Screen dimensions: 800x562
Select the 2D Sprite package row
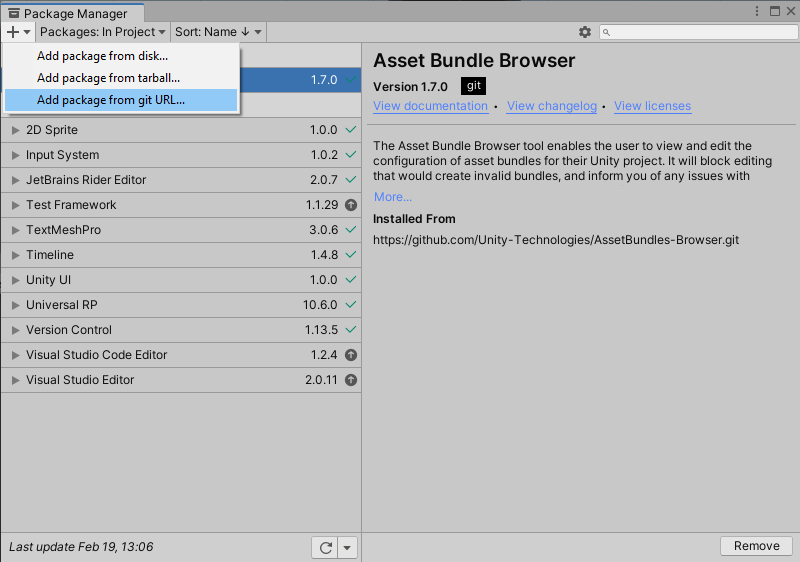[181, 130]
